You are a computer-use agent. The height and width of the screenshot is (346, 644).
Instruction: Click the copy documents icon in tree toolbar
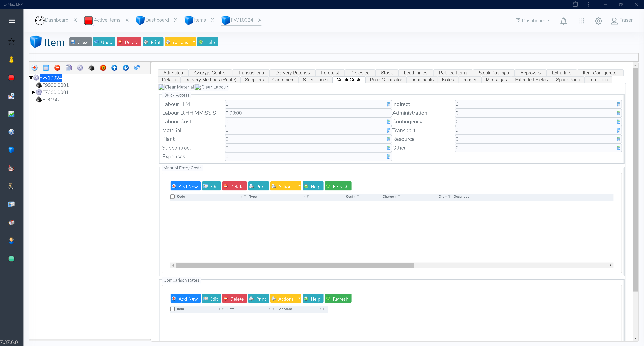(x=69, y=68)
